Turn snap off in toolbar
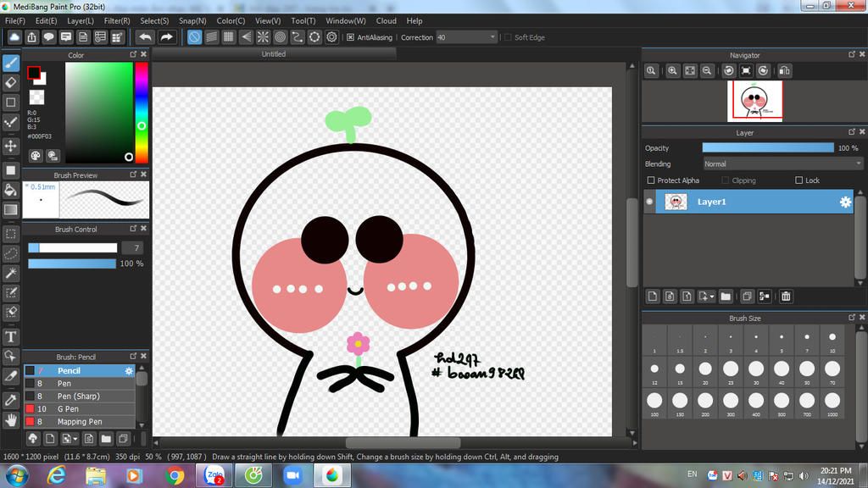Image resolution: width=868 pixels, height=488 pixels. [x=194, y=37]
